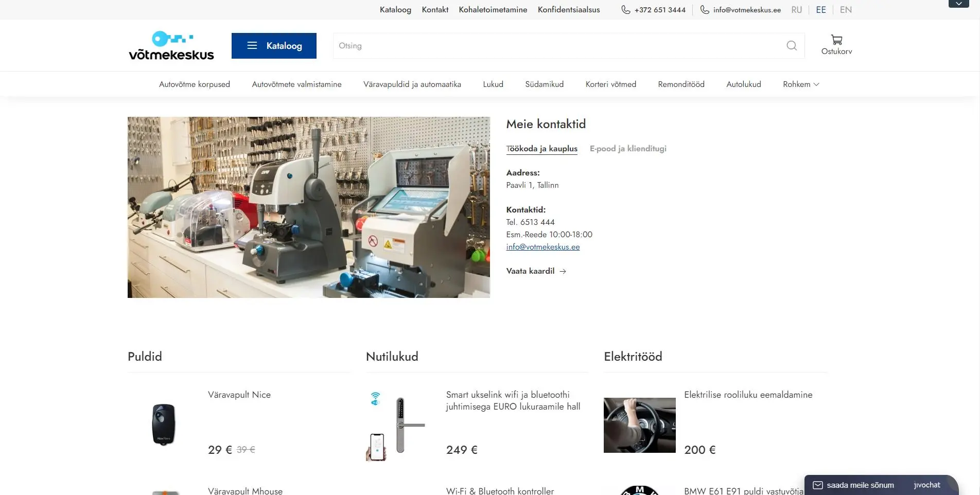980x495 pixels.
Task: Click the envelope icon in the chat widget
Action: click(x=818, y=485)
